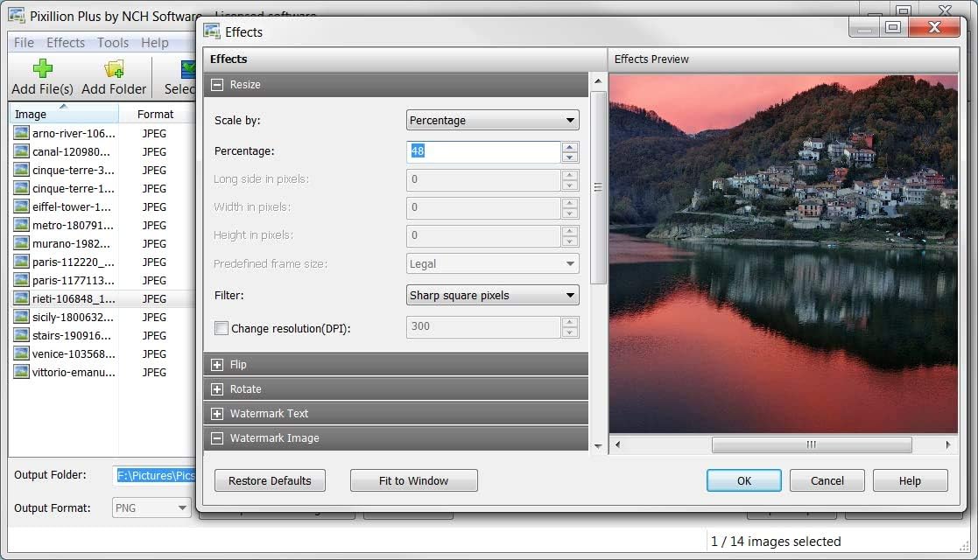Image resolution: width=978 pixels, height=560 pixels.
Task: Click file icon for vittorio-emanu... row
Action: pyautogui.click(x=21, y=372)
